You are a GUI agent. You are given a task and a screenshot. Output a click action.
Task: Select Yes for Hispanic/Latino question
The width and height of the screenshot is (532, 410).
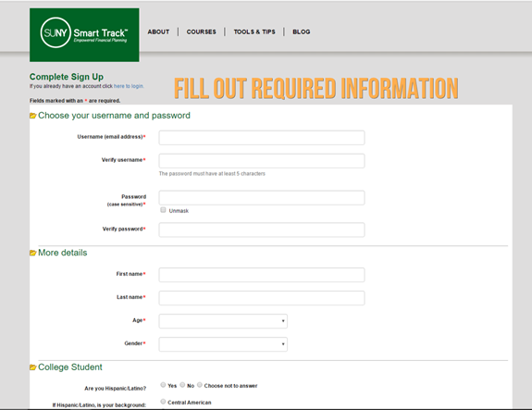163,385
